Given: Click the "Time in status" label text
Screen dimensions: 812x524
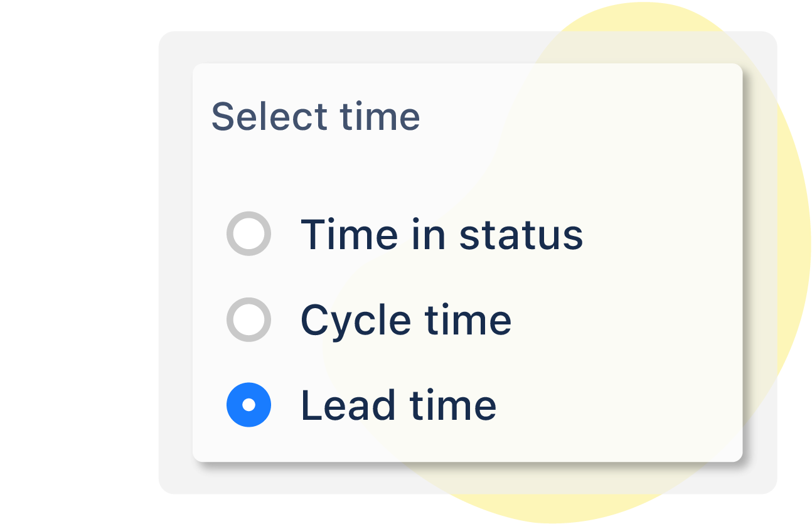Looking at the screenshot, I should [442, 235].
